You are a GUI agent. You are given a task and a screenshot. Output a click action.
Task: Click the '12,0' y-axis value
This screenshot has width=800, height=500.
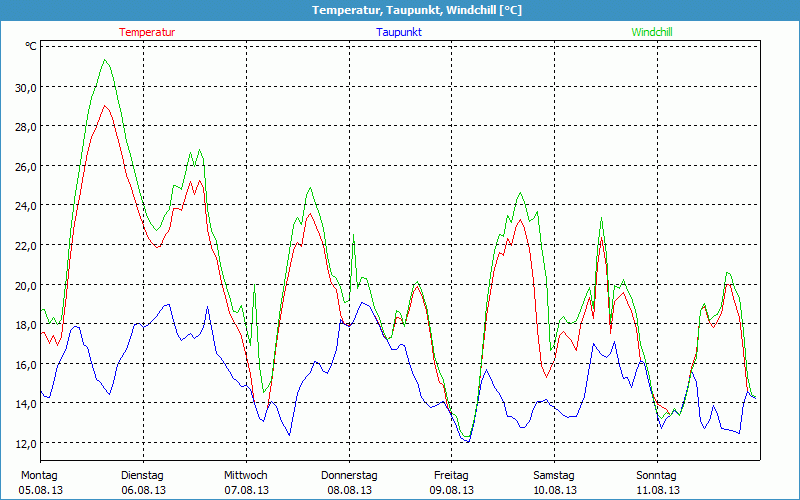[26, 443]
